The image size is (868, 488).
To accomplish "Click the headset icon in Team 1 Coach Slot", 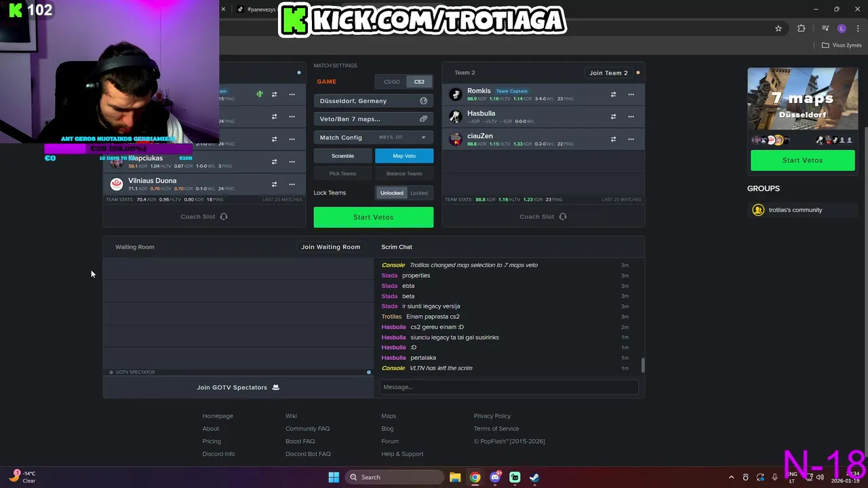I will [x=224, y=217].
